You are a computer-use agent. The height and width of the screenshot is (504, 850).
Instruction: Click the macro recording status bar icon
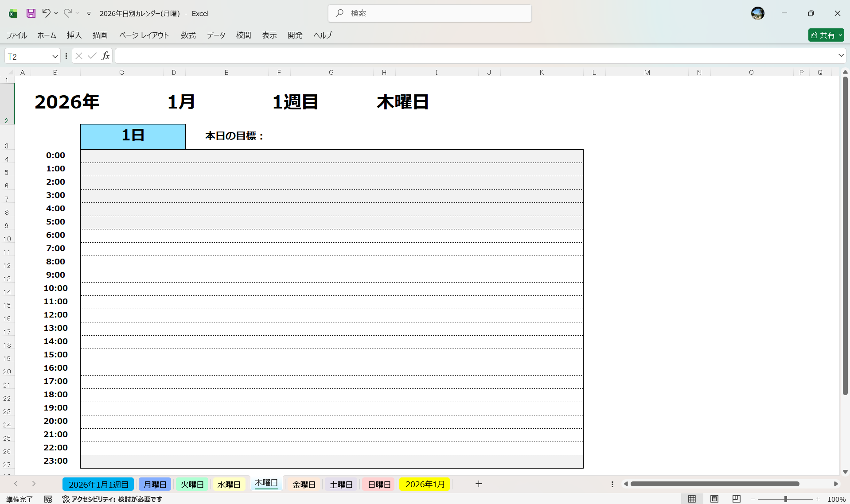[x=48, y=499]
